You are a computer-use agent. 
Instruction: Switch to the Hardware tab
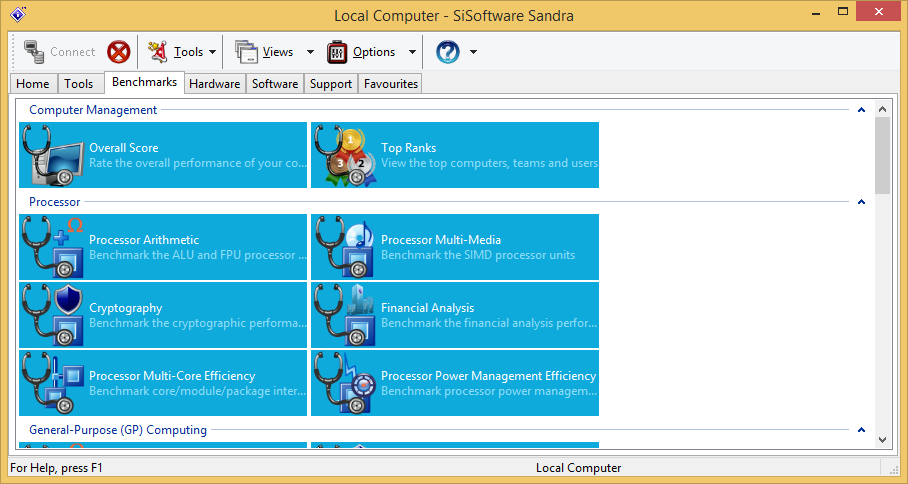[x=215, y=84]
